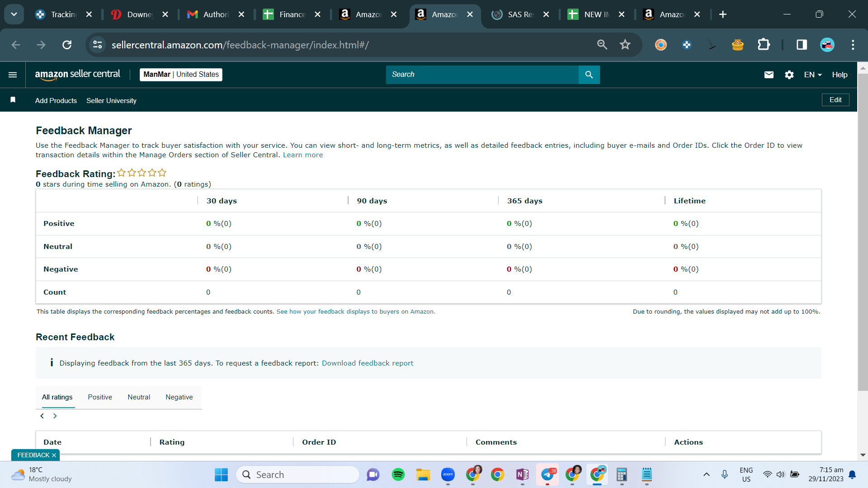Image resolution: width=868 pixels, height=488 pixels.
Task: Click the amazon seller central logo
Action: tap(78, 75)
